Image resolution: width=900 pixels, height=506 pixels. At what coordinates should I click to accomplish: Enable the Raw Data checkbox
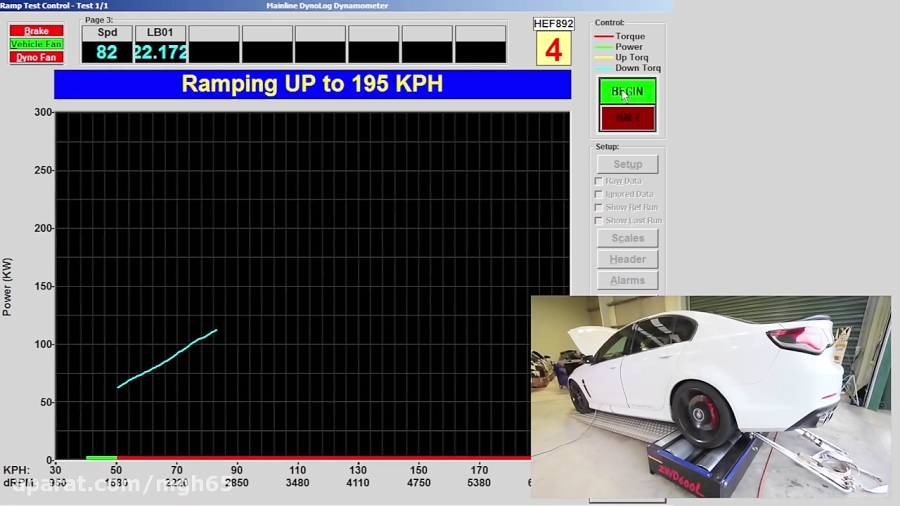pos(599,181)
